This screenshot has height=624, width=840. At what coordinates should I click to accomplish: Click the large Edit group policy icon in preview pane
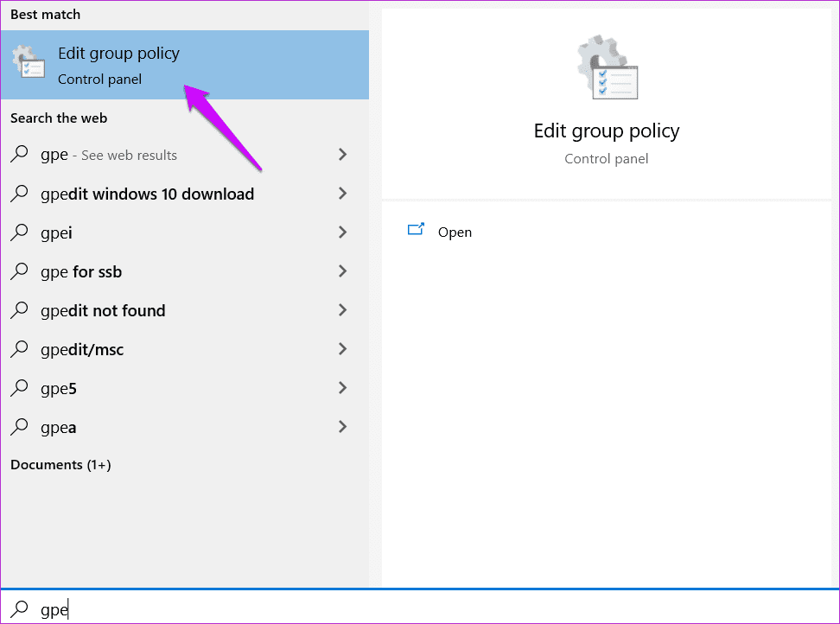(607, 67)
